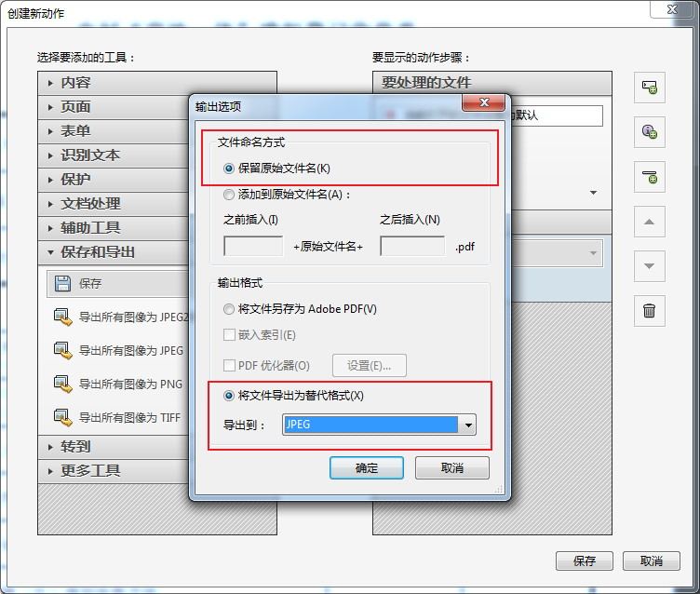This screenshot has height=594, width=700.
Task: Move step down with the down arrow button
Action: tap(649, 265)
